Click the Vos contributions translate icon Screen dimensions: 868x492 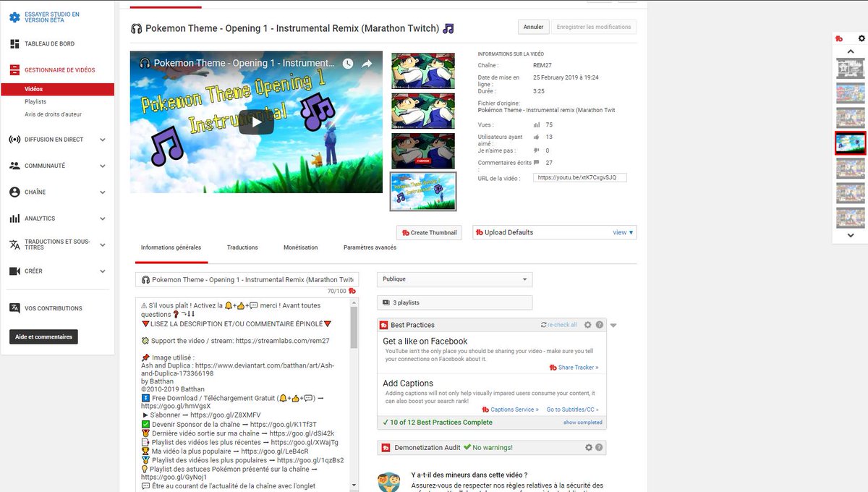pos(14,308)
